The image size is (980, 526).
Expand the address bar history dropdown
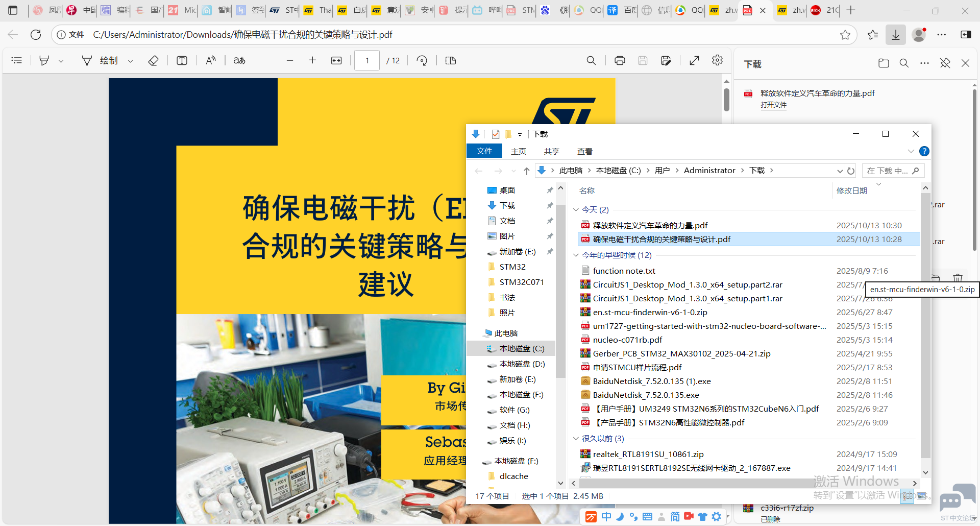click(x=840, y=171)
